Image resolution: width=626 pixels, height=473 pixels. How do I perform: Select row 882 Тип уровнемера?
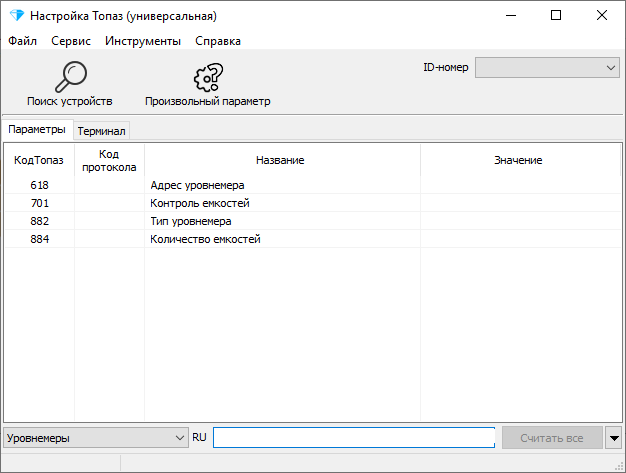[313, 221]
